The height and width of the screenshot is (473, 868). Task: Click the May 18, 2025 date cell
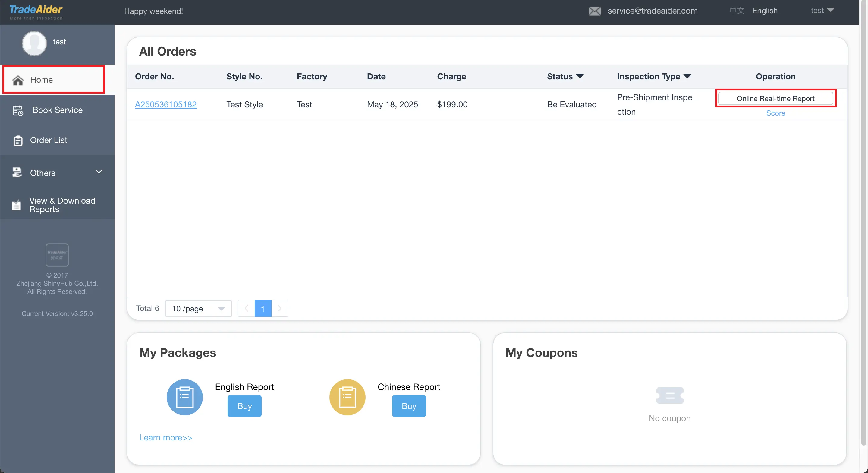[x=392, y=104]
